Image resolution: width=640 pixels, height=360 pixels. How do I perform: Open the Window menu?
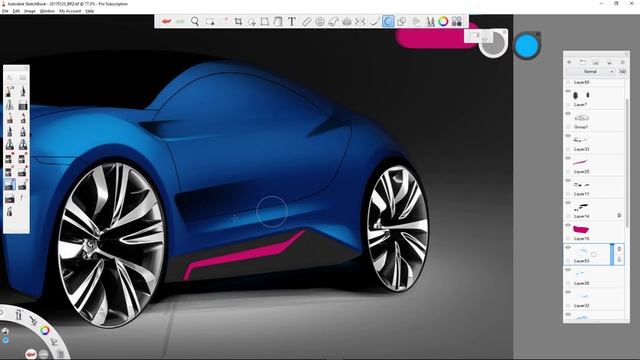(47, 11)
